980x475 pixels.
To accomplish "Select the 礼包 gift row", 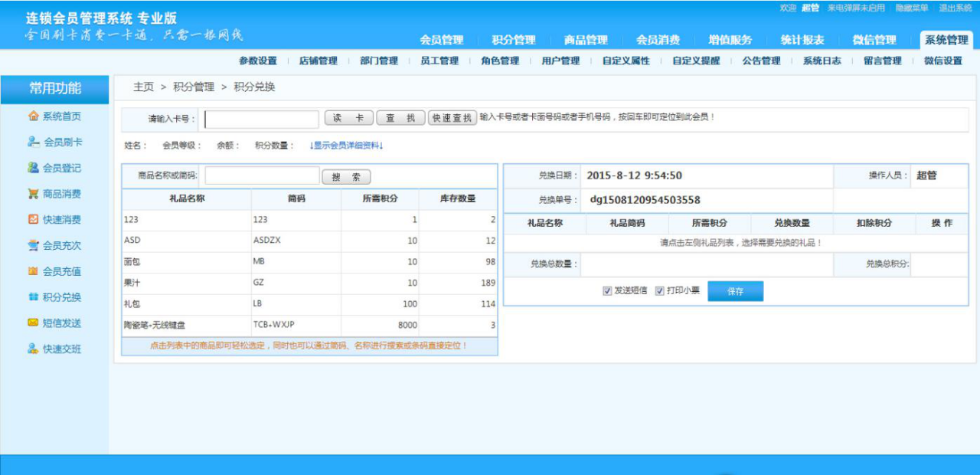I will point(309,304).
